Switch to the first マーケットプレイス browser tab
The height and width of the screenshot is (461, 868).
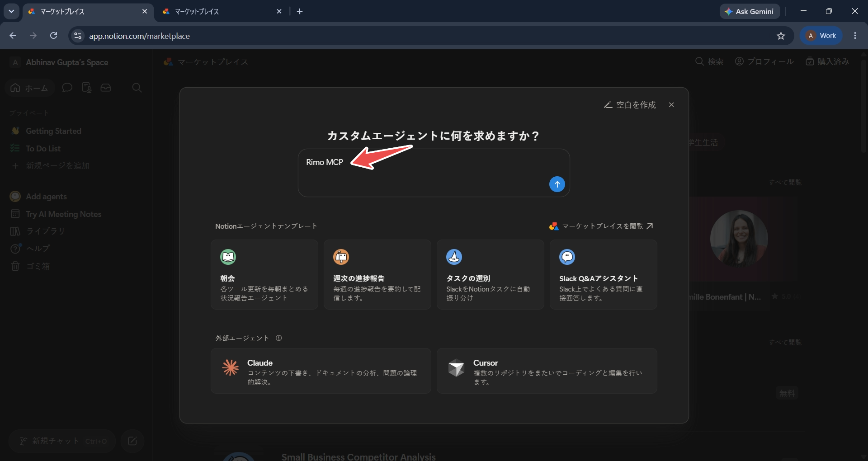(88, 11)
